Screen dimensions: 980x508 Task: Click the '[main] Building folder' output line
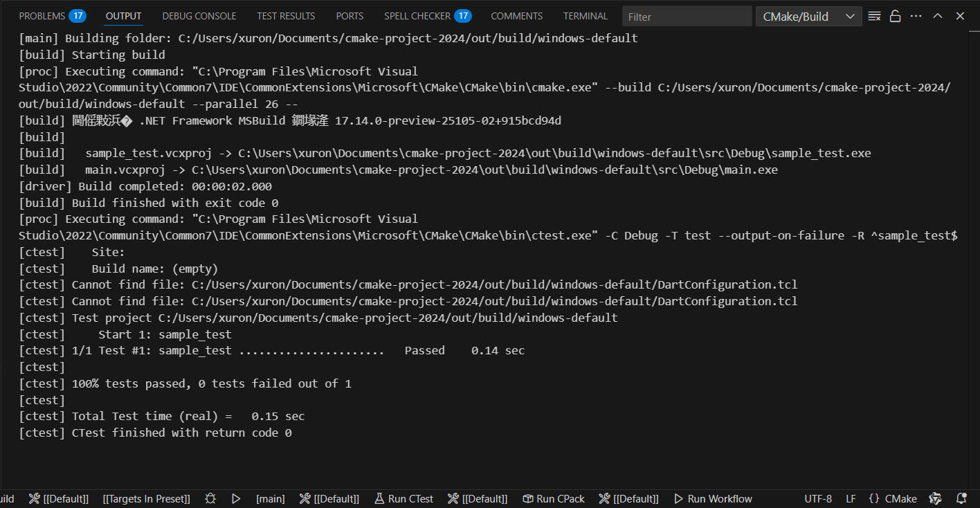click(x=328, y=38)
